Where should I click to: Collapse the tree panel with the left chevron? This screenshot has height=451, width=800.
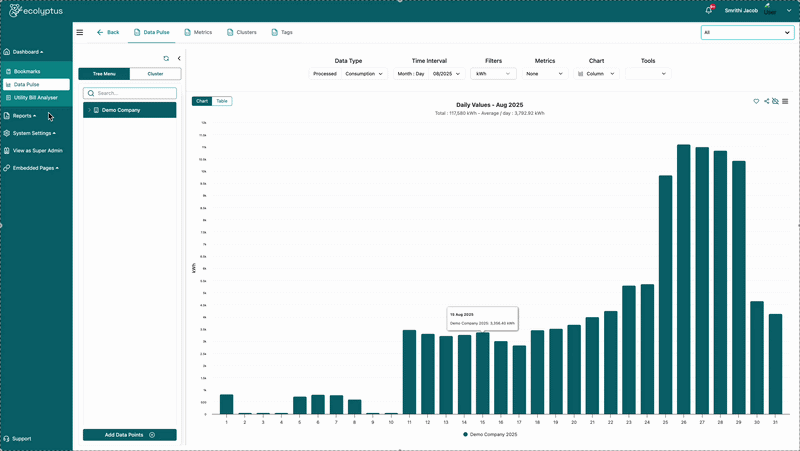click(179, 58)
